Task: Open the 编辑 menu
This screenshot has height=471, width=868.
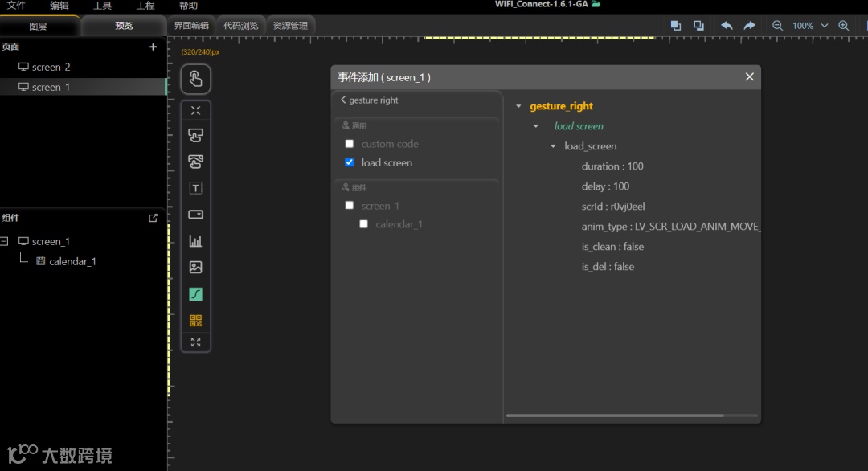Action: tap(59, 6)
